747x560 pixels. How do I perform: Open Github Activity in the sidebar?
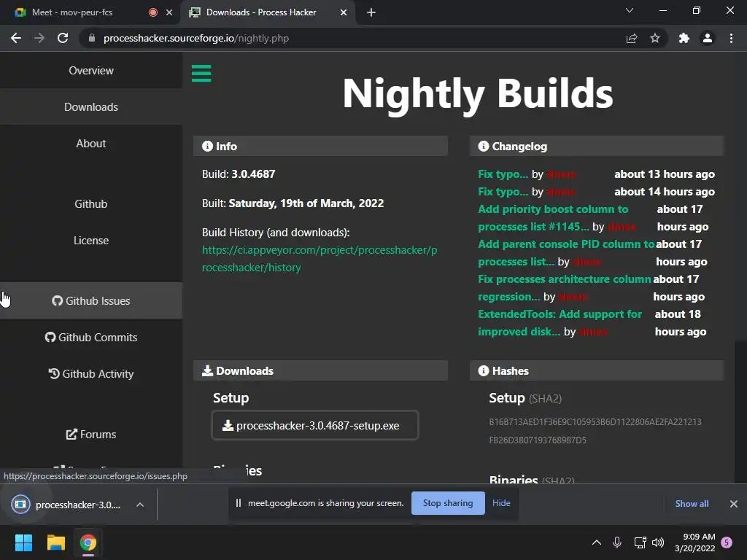point(91,374)
